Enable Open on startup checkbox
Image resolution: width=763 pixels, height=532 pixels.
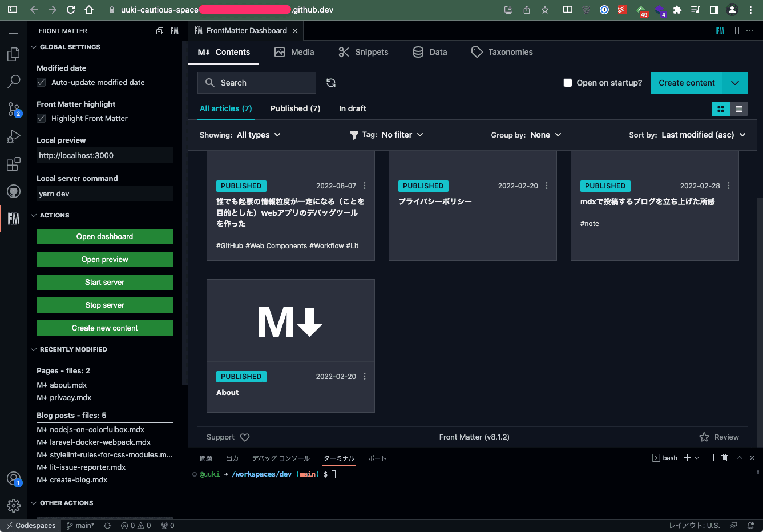pos(568,83)
